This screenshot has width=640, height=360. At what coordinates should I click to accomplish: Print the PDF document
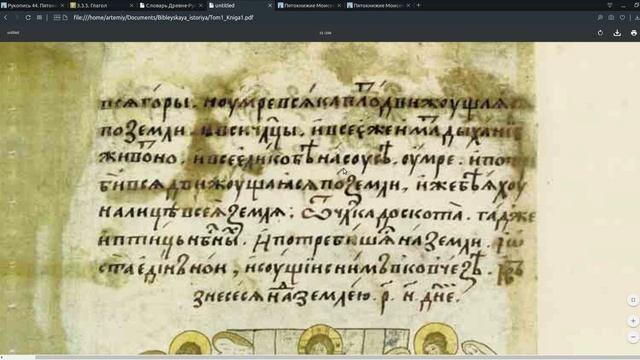click(633, 33)
